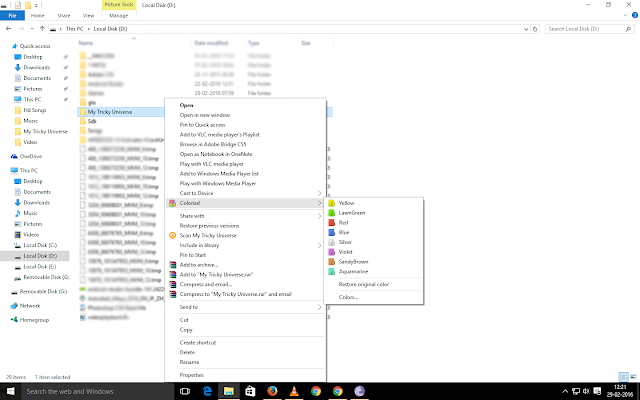Open the Manage picture tools tab
This screenshot has width=640, height=400.
coord(119,16)
